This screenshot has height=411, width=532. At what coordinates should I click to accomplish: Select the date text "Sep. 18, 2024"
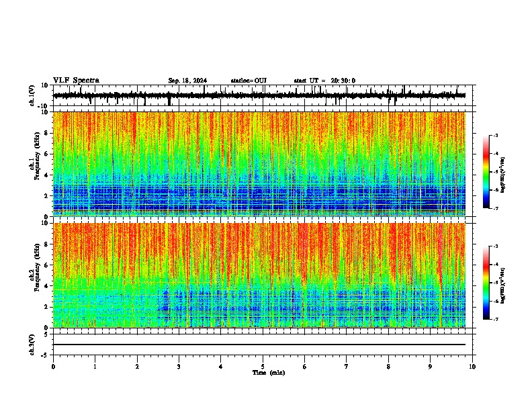(x=187, y=81)
